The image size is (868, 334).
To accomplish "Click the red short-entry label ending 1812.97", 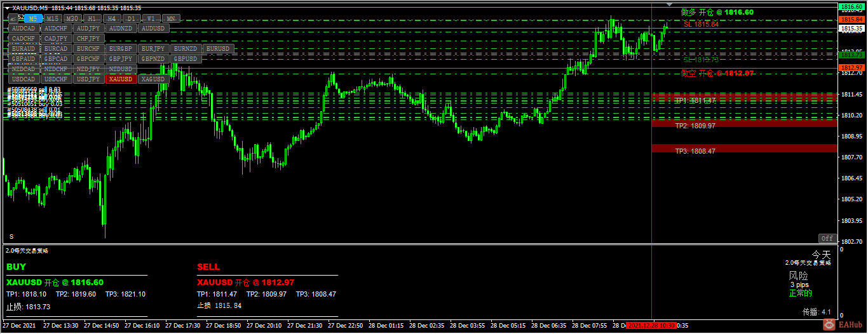I will 717,73.
